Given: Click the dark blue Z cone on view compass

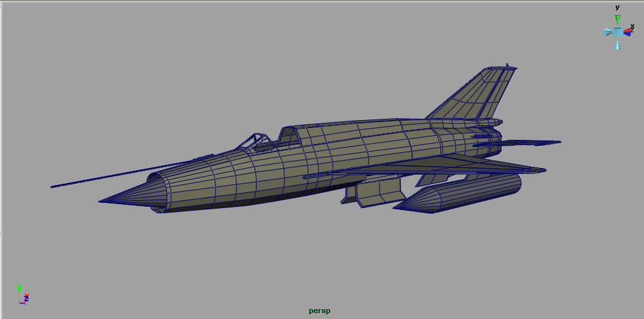Looking at the screenshot, I should coord(627,35).
